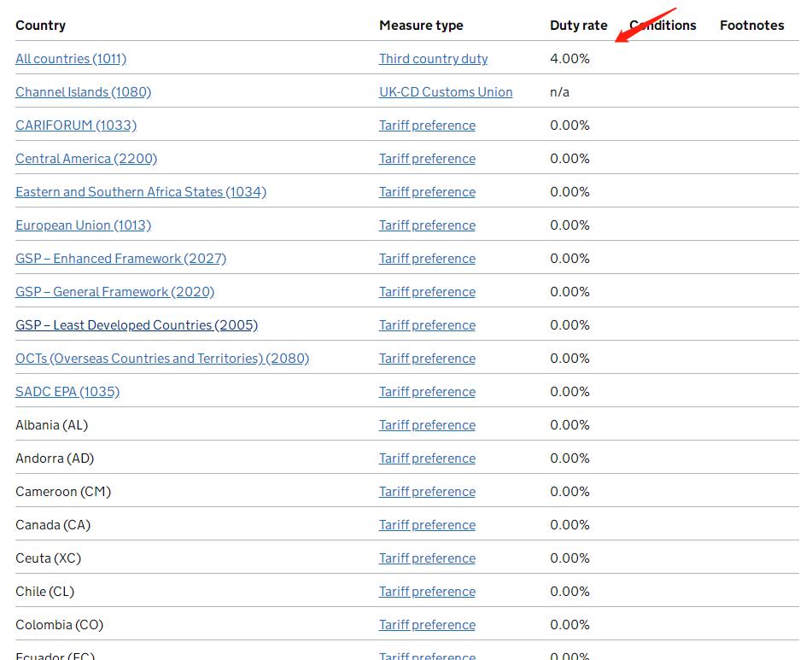Click the Footnotes column header
The image size is (812, 660).
point(752,26)
